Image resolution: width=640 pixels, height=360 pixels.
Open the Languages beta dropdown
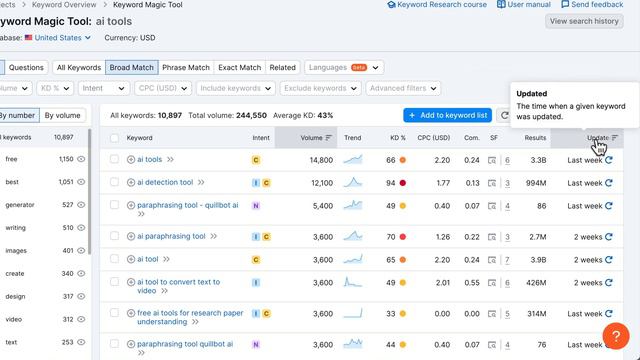point(344,67)
